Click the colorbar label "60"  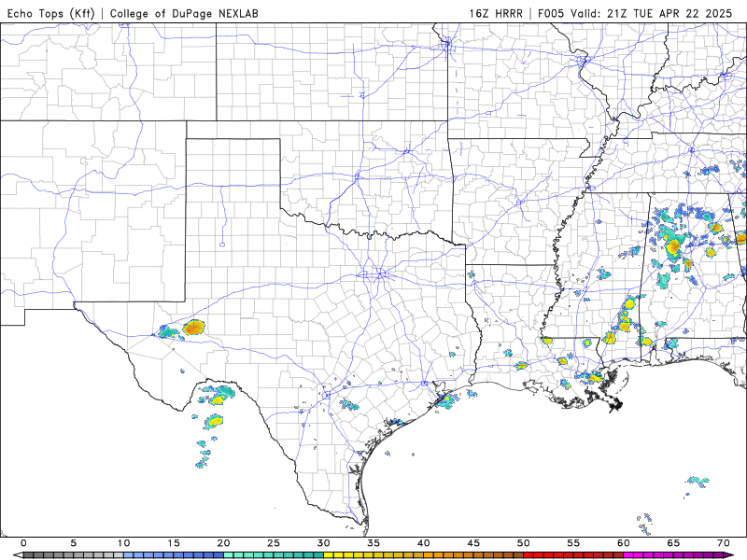(x=624, y=543)
